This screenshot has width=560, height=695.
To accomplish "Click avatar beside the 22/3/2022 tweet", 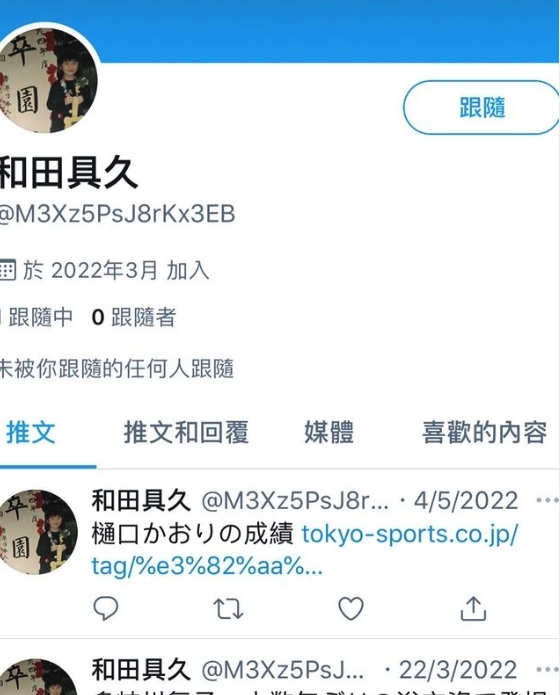I will (x=38, y=676).
